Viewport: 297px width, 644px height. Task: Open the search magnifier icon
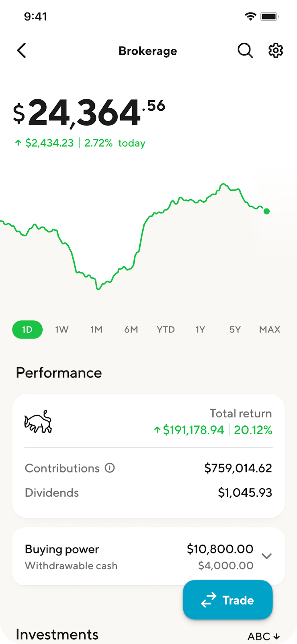tap(245, 51)
